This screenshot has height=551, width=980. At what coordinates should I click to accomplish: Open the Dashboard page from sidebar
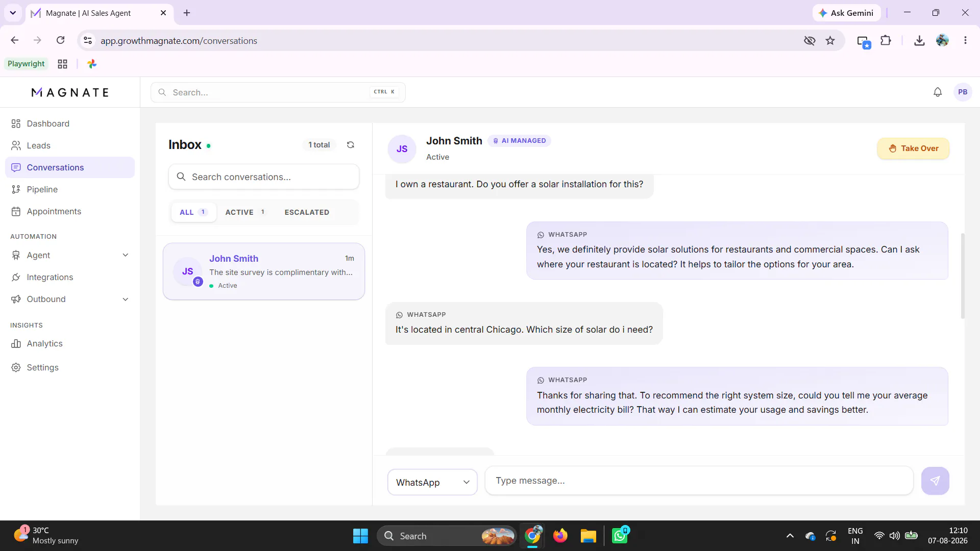[x=70, y=123]
